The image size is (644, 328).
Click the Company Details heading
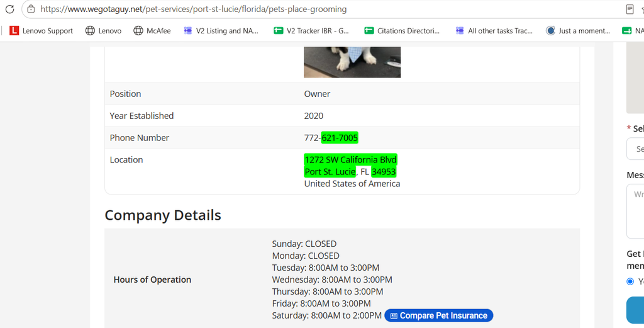tap(163, 215)
